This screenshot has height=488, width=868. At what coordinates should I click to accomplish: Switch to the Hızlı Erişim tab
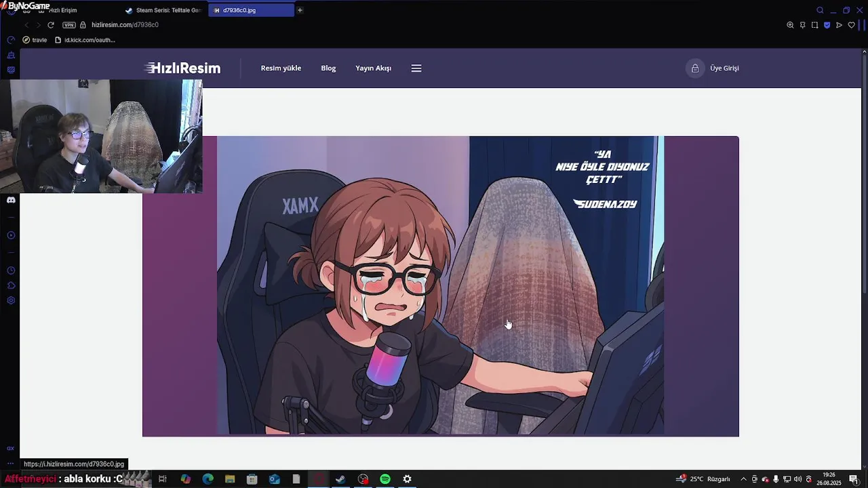tap(62, 10)
